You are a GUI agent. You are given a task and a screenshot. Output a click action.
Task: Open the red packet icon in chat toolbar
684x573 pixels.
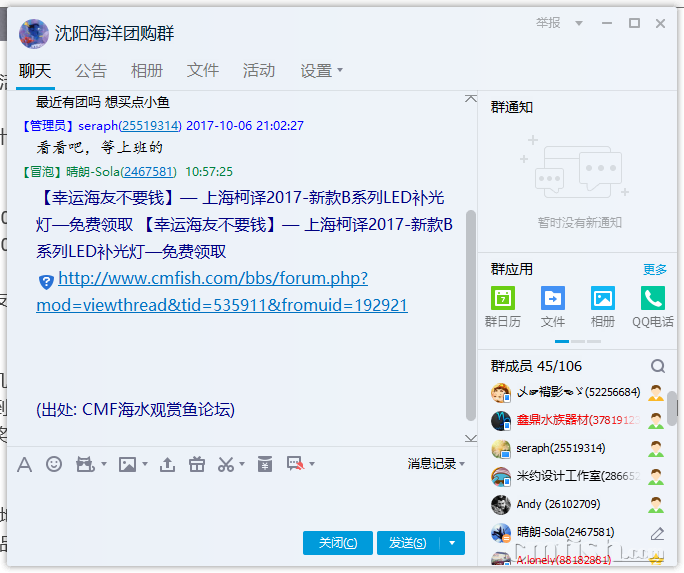click(264, 464)
